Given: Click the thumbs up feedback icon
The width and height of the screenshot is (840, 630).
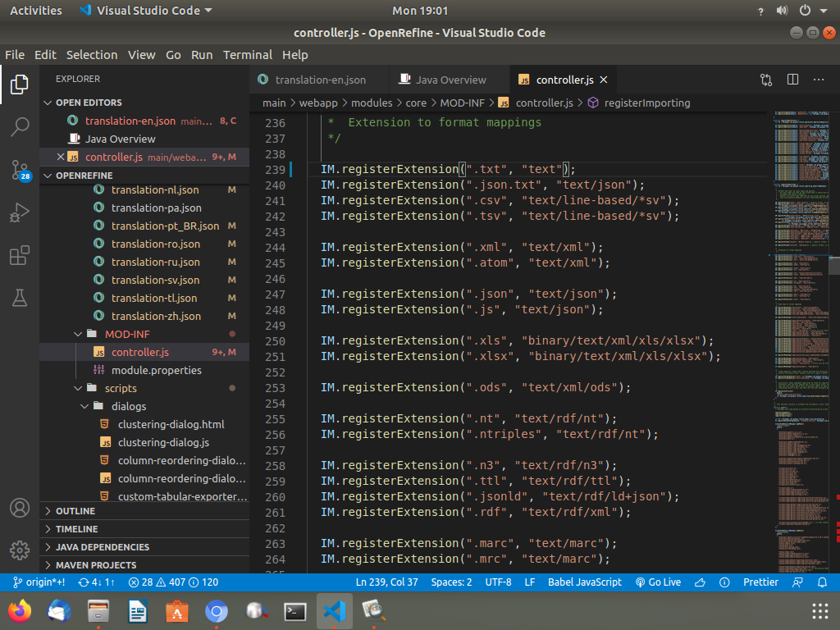Looking at the screenshot, I should [700, 582].
